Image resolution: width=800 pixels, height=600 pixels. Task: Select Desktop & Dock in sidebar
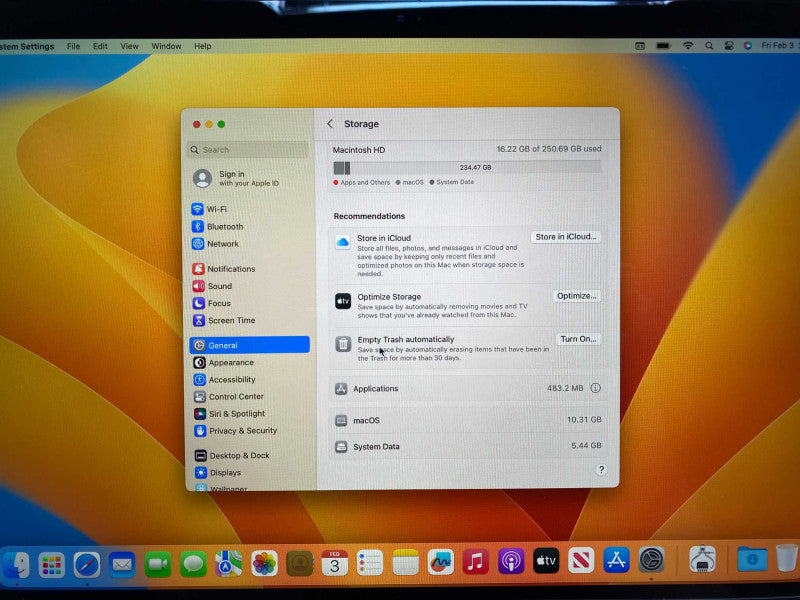pyautogui.click(x=232, y=456)
